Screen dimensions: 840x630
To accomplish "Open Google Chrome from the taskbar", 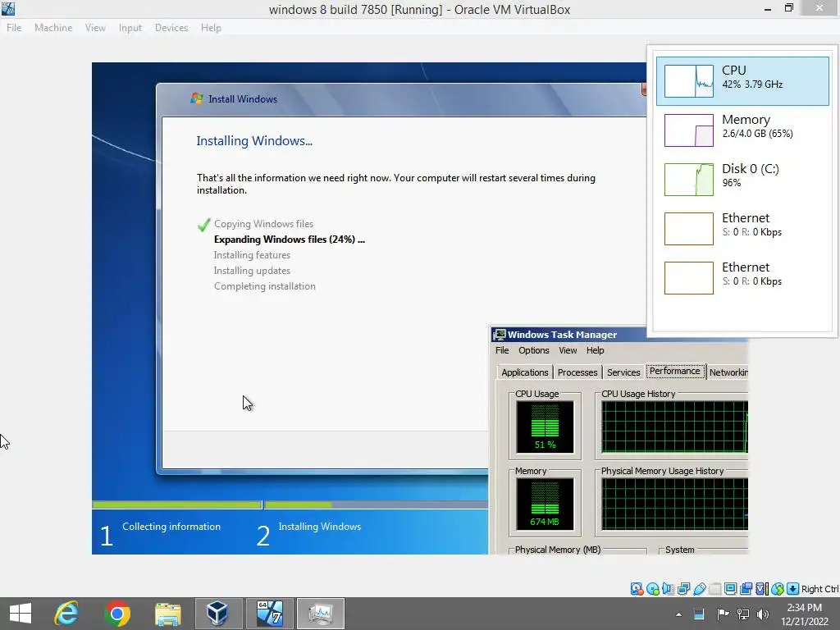I will pos(116,614).
